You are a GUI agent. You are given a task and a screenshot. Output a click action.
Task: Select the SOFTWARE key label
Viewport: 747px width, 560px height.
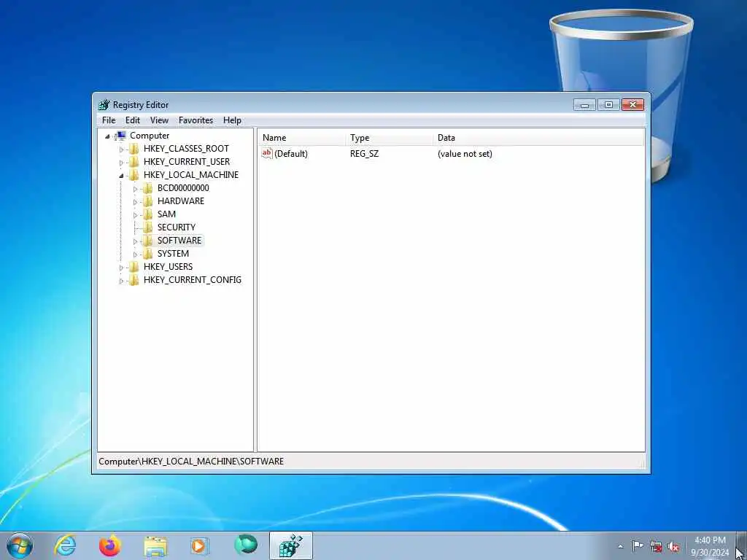[179, 241]
